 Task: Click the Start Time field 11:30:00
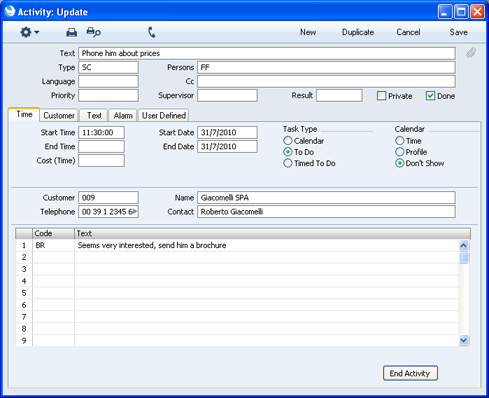pyautogui.click(x=101, y=132)
